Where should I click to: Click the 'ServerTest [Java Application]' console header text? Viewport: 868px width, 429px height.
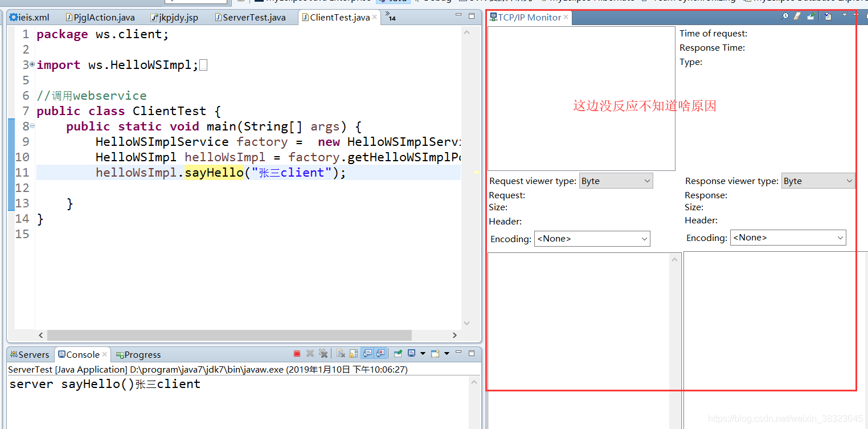click(67, 369)
